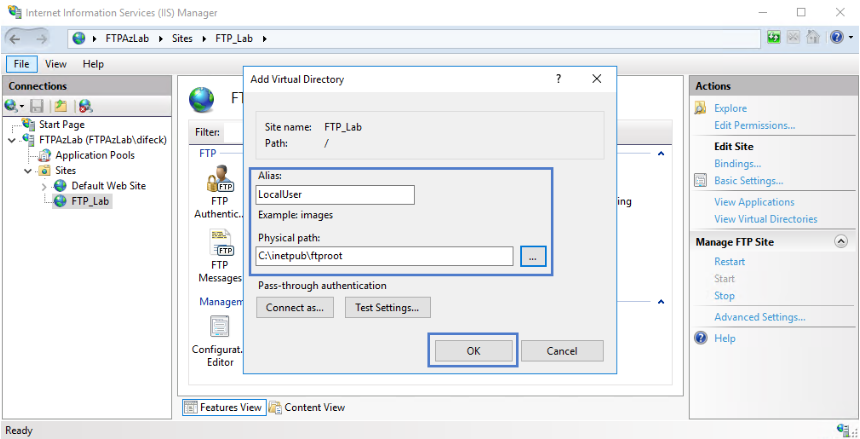Select FTP_Lab site in tree

(90, 201)
